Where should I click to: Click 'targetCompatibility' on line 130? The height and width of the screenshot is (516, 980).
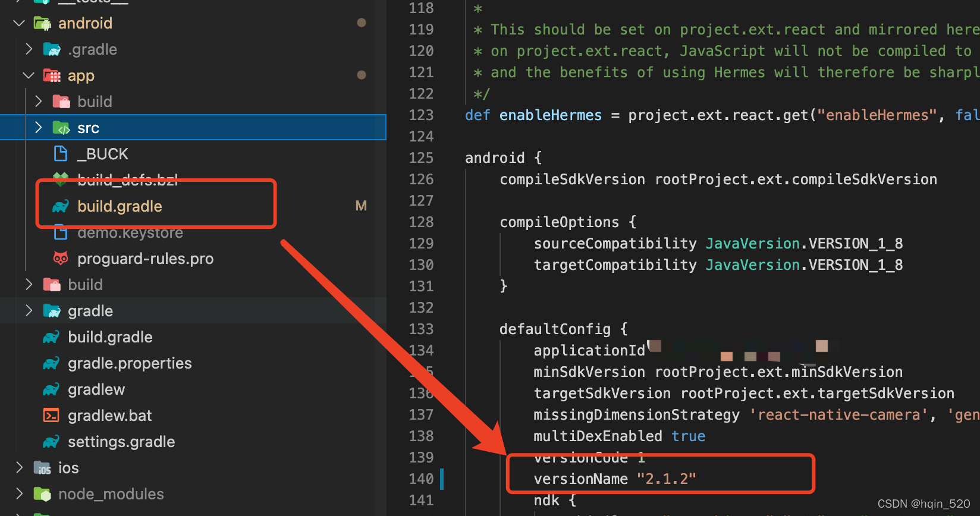tap(615, 265)
